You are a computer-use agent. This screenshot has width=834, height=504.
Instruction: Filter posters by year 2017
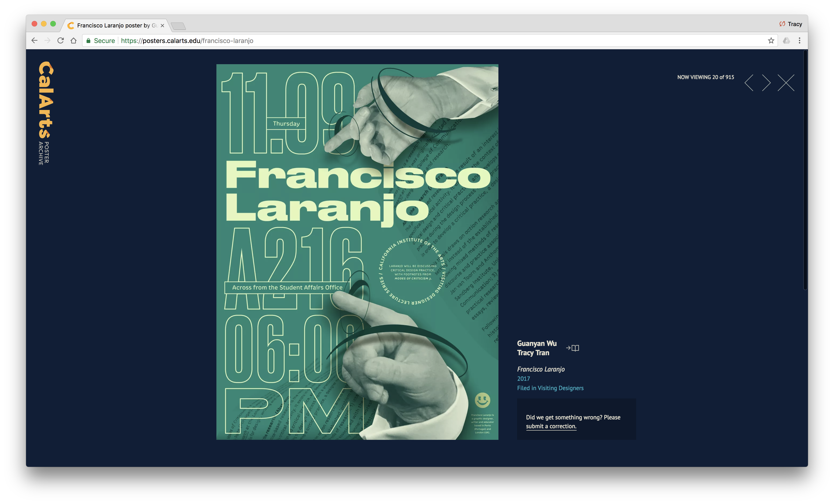coord(523,378)
